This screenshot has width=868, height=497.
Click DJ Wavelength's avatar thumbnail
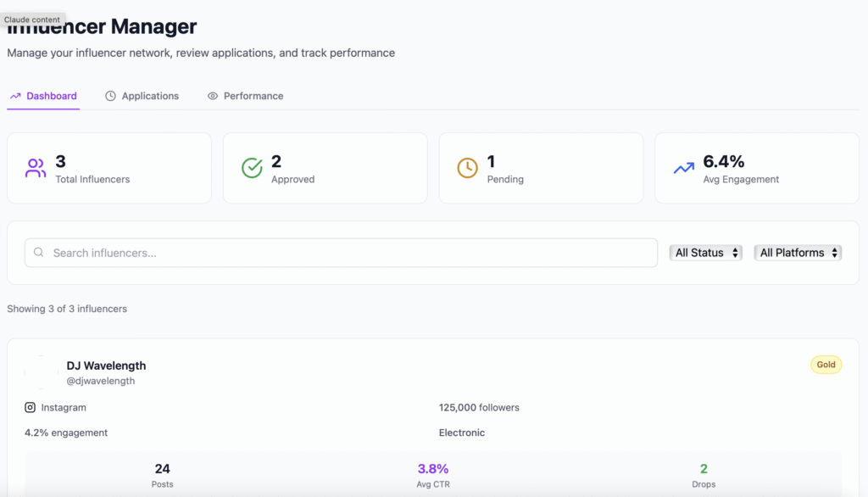click(x=41, y=373)
